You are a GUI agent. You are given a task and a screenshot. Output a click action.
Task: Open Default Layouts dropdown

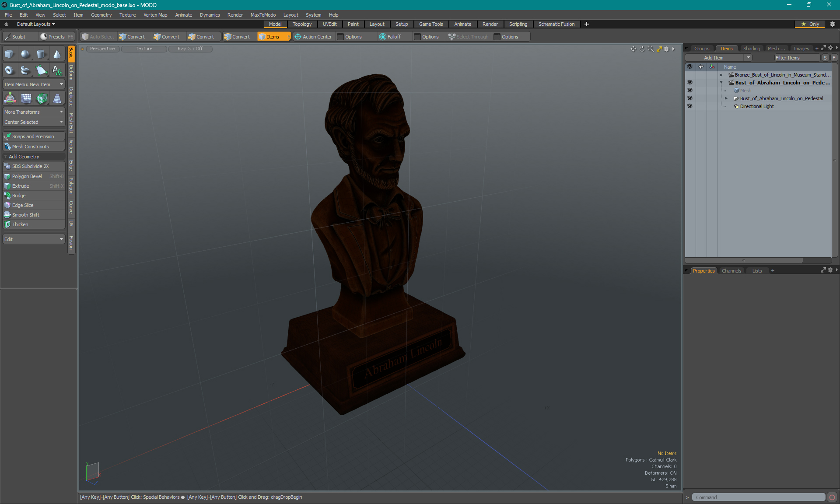click(35, 24)
